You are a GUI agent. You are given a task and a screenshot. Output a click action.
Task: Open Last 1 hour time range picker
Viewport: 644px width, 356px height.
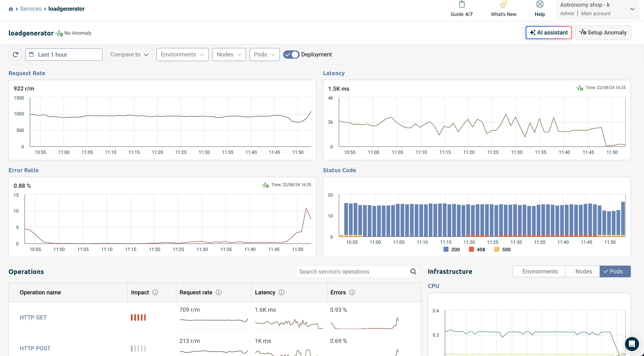pyautogui.click(x=64, y=55)
